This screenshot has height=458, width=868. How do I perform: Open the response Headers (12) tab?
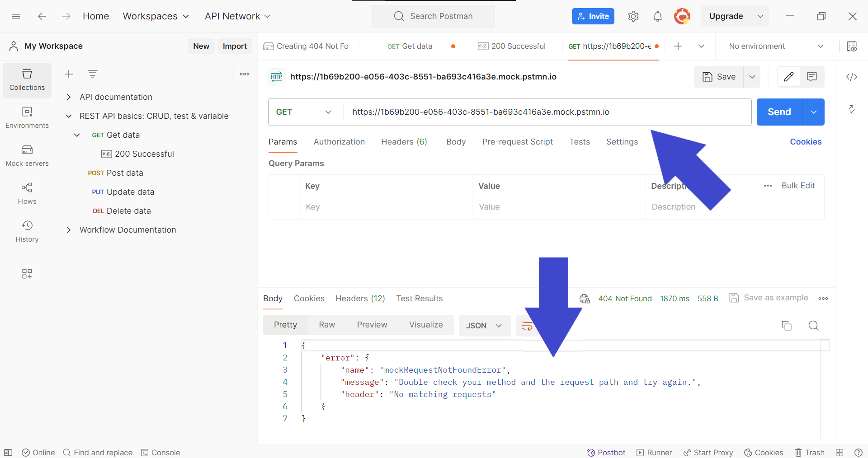pos(360,299)
